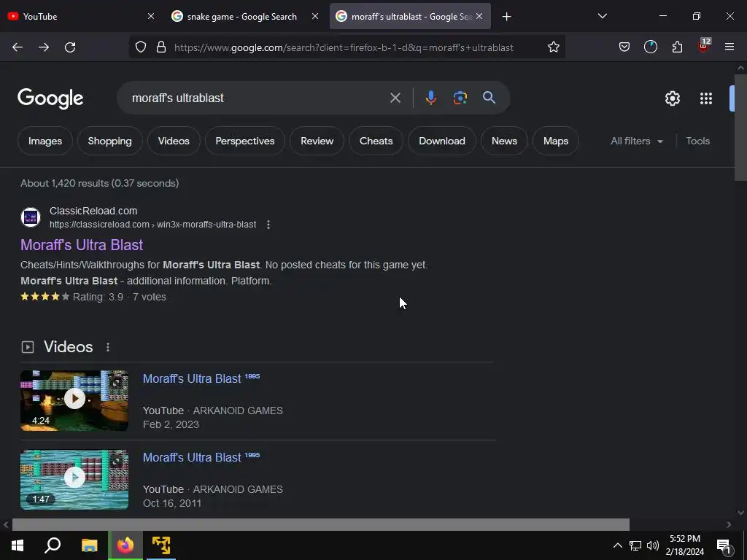747x560 pixels.
Task: Open File Explorer from the taskbar
Action: click(89, 545)
